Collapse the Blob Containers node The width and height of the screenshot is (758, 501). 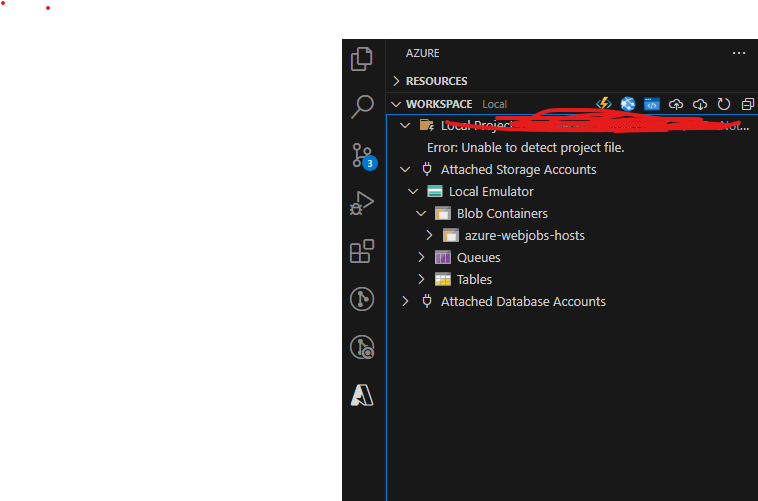click(x=421, y=213)
